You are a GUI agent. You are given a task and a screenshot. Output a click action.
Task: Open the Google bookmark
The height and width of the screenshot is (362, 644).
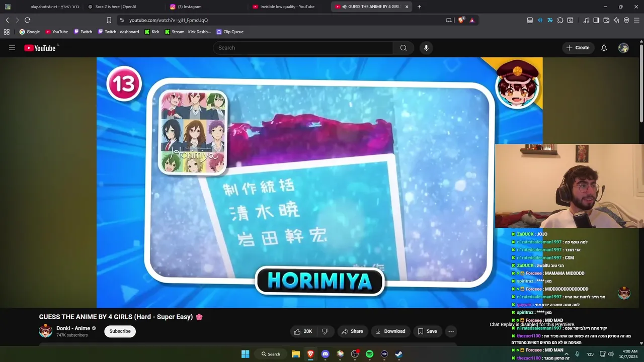point(30,32)
